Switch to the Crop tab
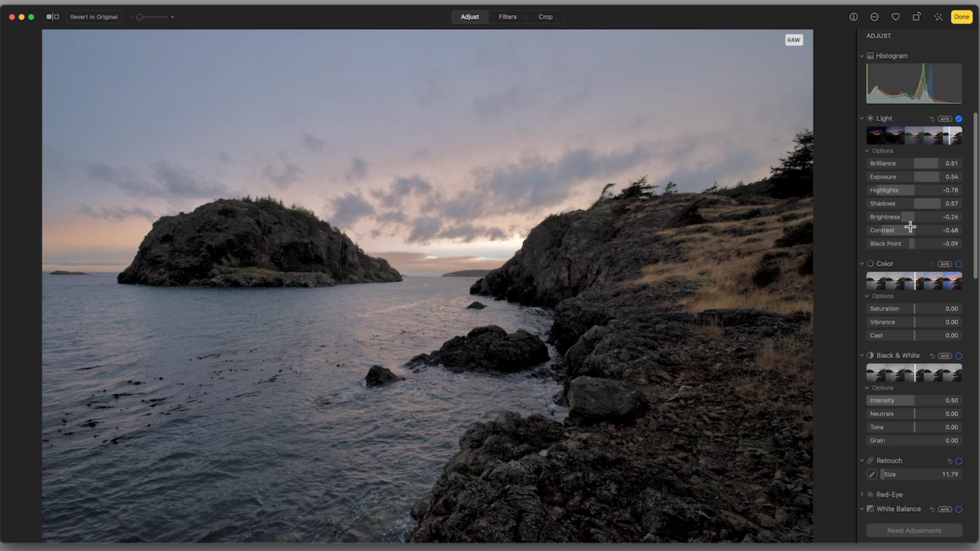The height and width of the screenshot is (551, 980). [x=546, y=17]
